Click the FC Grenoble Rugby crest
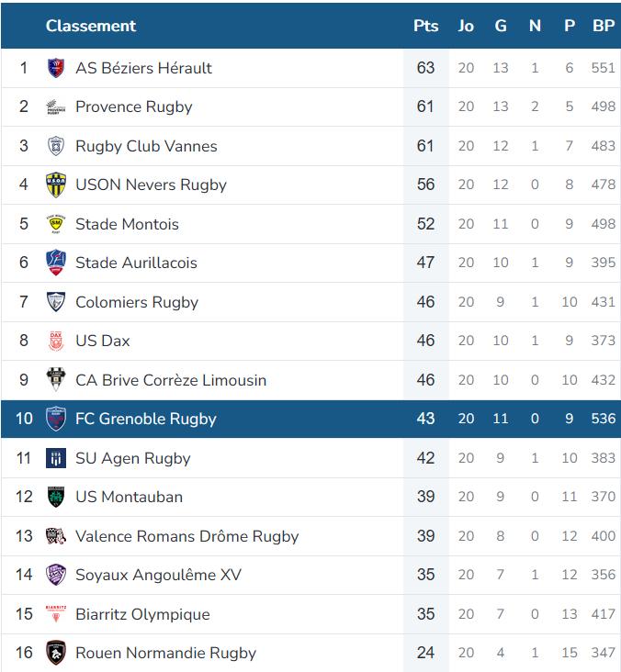This screenshot has width=621, height=672. [x=56, y=419]
